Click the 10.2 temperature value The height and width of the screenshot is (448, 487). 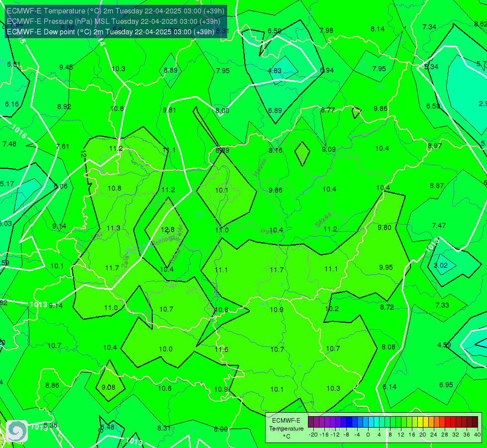pos(332,309)
